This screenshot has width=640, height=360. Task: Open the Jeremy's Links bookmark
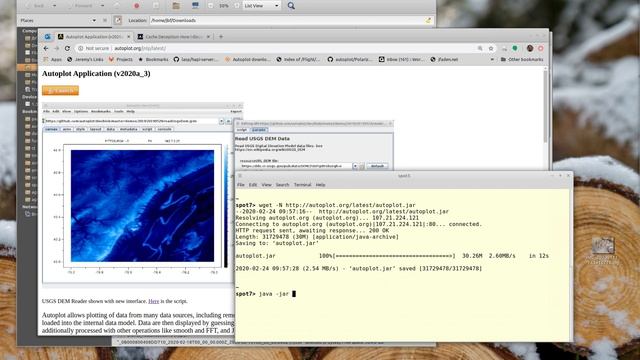85,60
